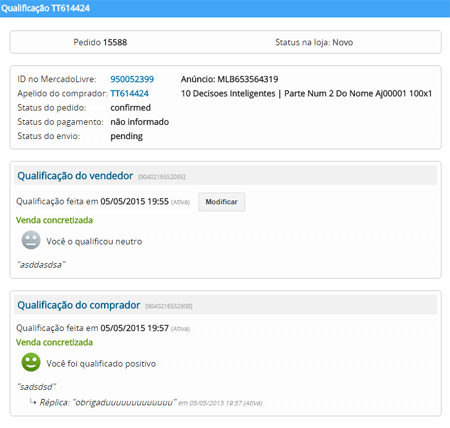Click the Anúncio MLB653564319 text
The image size is (450, 428).
click(229, 79)
